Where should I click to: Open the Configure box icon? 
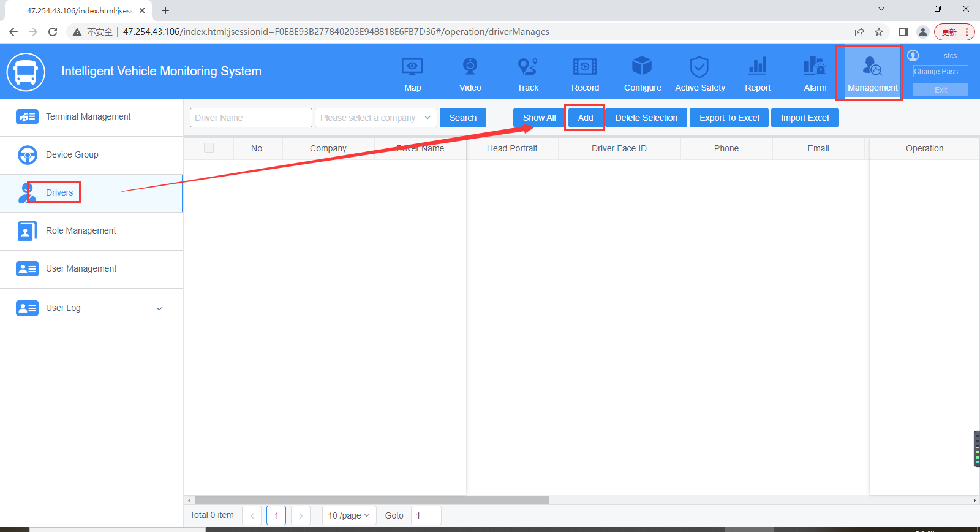tap(642, 66)
